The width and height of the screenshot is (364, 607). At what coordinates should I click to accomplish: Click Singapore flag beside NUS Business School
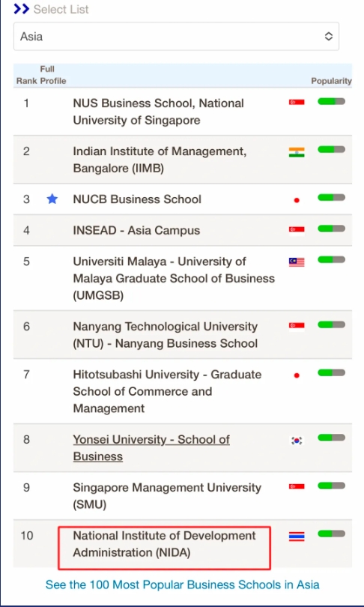(x=297, y=102)
